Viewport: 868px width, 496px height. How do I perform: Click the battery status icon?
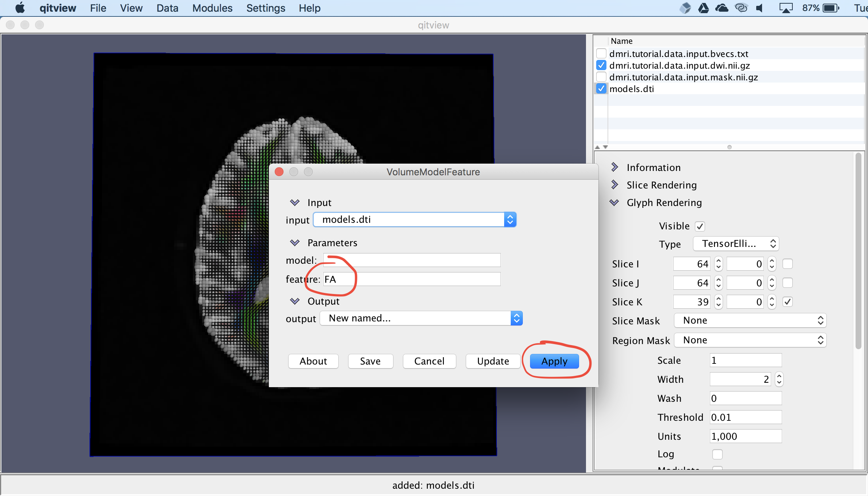pyautogui.click(x=831, y=8)
